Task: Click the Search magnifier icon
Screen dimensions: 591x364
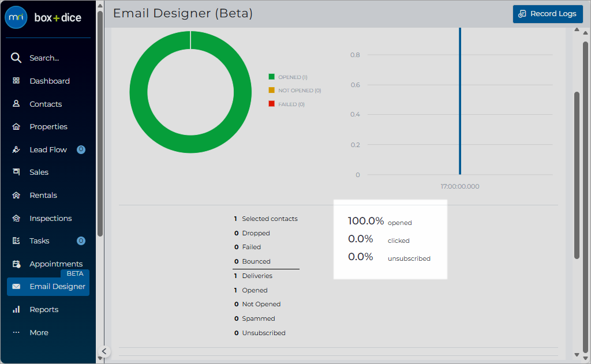Action: click(x=16, y=58)
